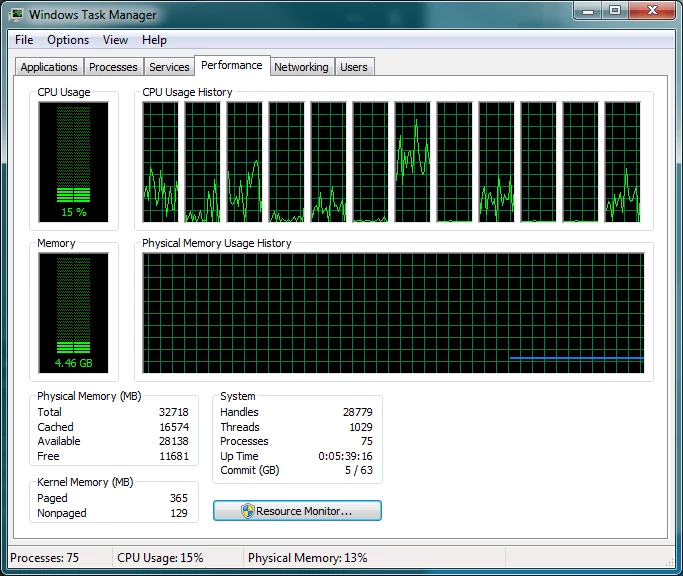683x576 pixels.
Task: Click the Nonpaged value 129
Action: 179,513
